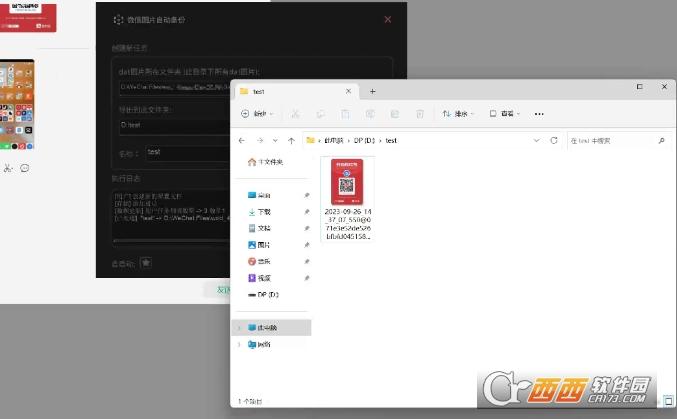Add a new Explorer tab
This screenshot has width=677, height=419.
click(373, 92)
